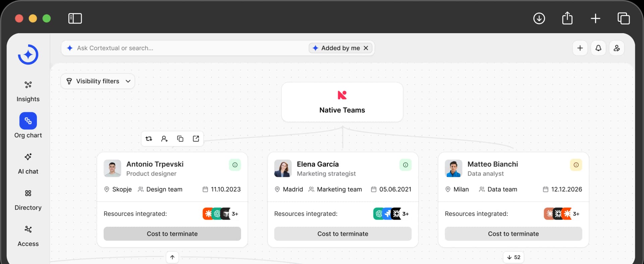This screenshot has width=644, height=264.
Task: Click Elena's integrated resources icons
Action: click(x=391, y=214)
